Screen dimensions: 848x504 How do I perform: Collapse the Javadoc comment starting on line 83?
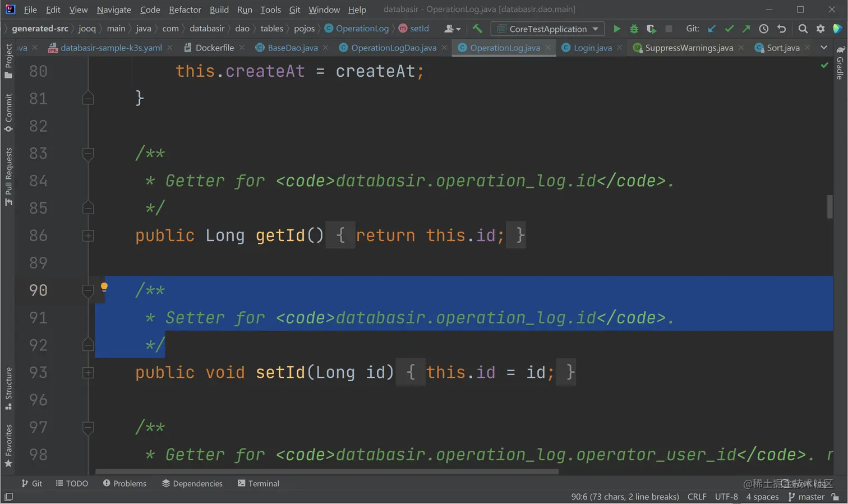point(88,153)
